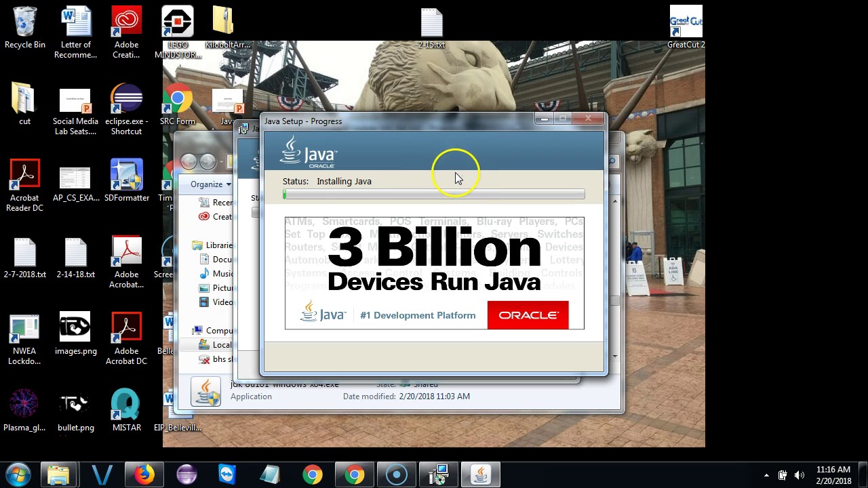Screen dimensions: 868x488
Task: Click the Safely Remove Hardware tray icon
Action: (x=783, y=475)
